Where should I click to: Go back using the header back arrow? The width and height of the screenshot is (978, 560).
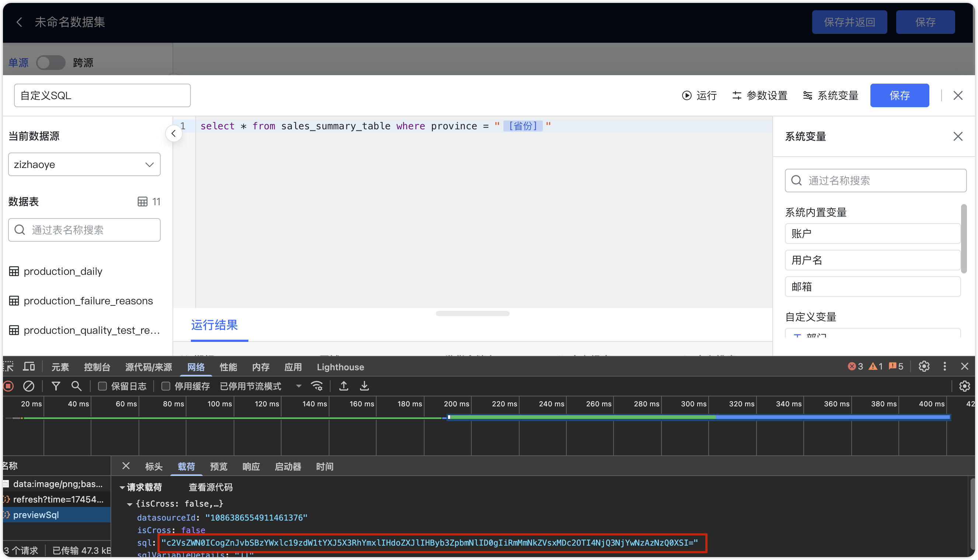point(19,22)
